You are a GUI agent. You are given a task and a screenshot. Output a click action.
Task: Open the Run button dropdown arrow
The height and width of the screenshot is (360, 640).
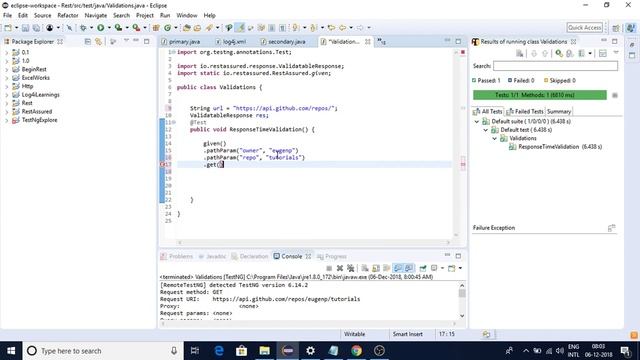(109, 28)
